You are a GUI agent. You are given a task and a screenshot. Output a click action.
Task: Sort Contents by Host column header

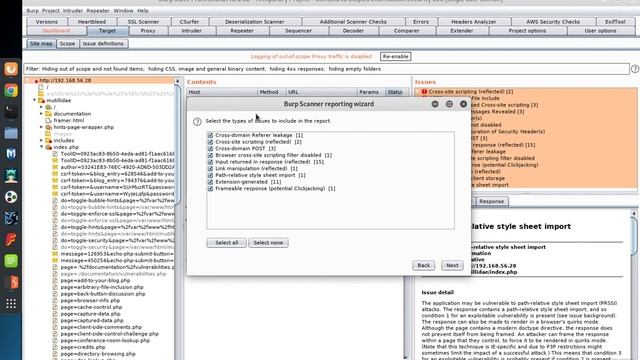tap(222, 92)
